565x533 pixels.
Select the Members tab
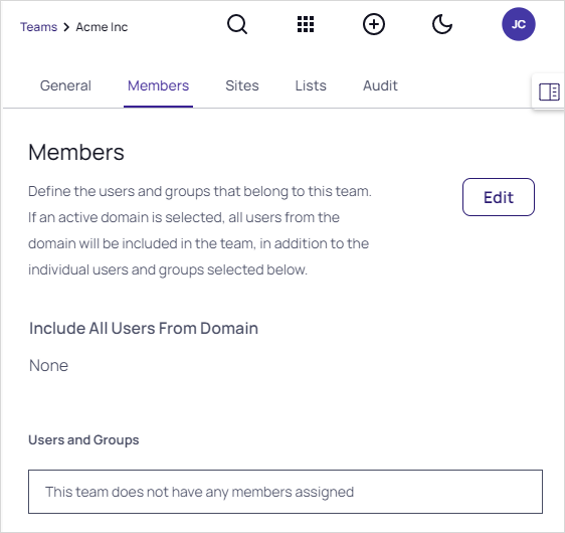tap(158, 86)
